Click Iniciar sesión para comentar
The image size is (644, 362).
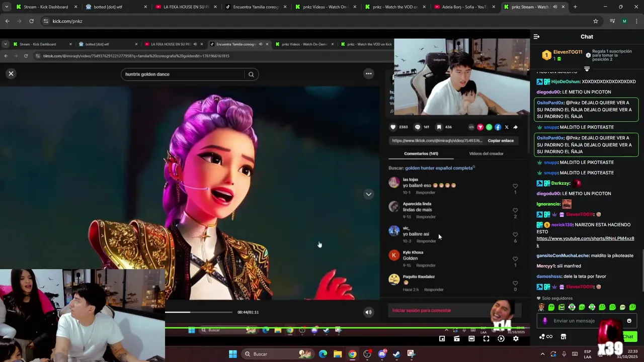click(x=422, y=311)
